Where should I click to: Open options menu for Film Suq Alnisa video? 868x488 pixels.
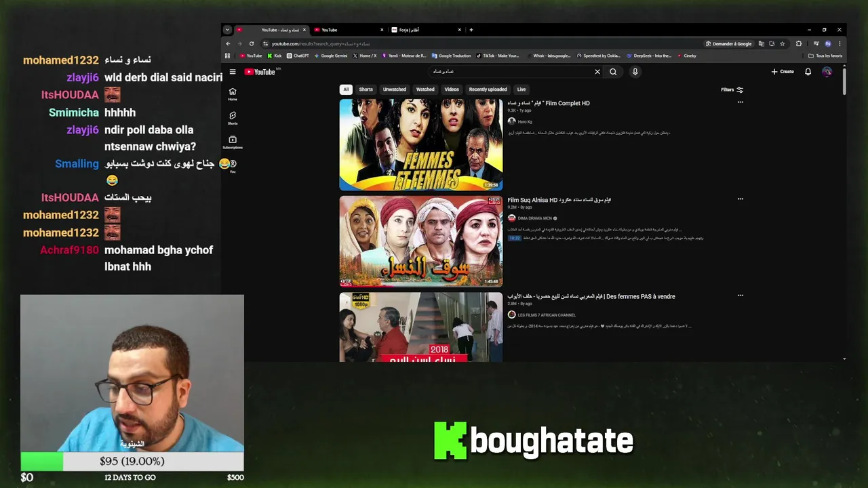point(741,199)
